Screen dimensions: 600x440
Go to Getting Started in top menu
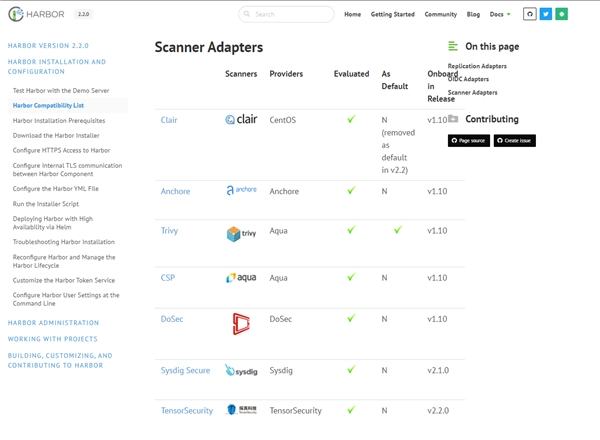392,15
